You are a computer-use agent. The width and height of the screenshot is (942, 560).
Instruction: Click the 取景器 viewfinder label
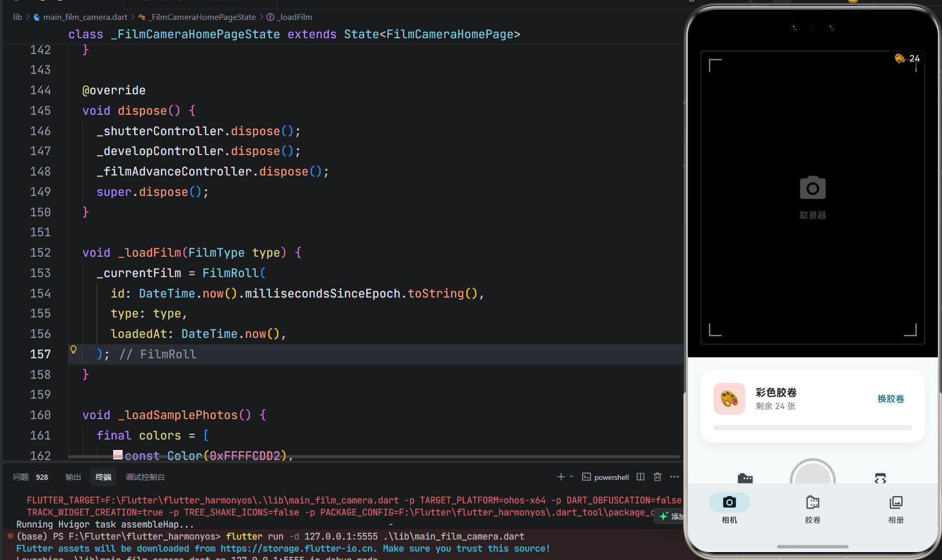click(813, 215)
